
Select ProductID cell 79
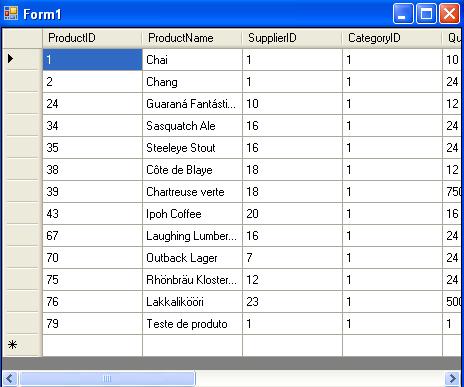click(x=92, y=323)
